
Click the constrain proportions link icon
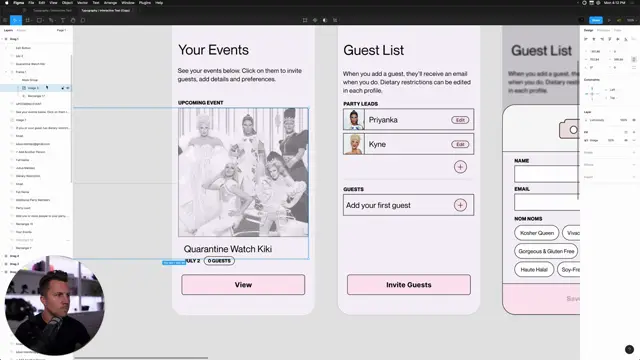point(634,59)
